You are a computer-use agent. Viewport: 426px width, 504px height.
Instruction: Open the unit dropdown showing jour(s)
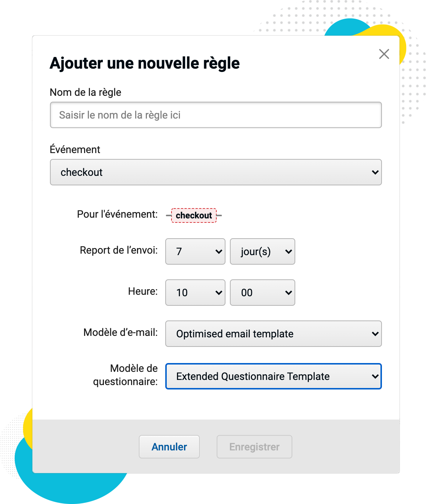[x=262, y=251]
